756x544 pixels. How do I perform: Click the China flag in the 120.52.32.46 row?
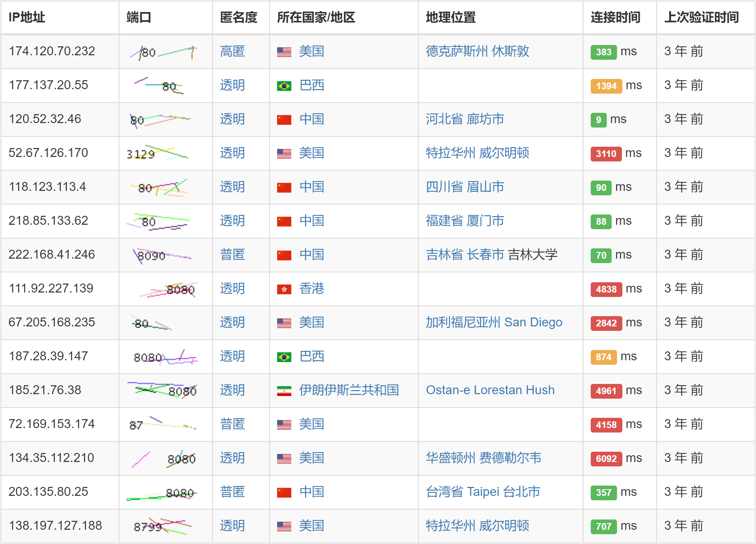(x=284, y=120)
